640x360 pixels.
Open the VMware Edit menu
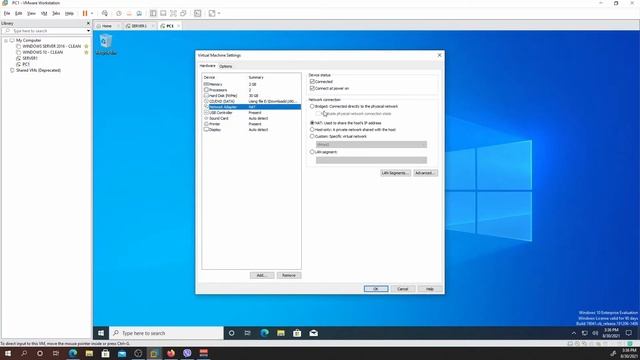pyautogui.click(x=18, y=13)
